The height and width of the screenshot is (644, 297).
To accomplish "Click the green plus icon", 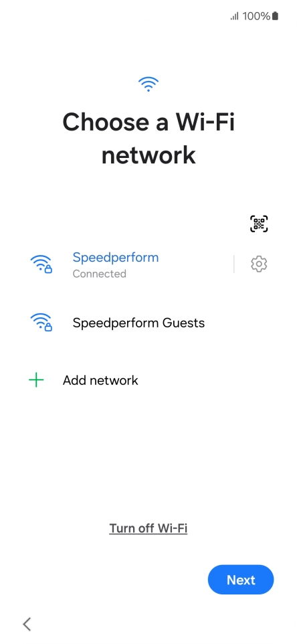I will tap(36, 380).
